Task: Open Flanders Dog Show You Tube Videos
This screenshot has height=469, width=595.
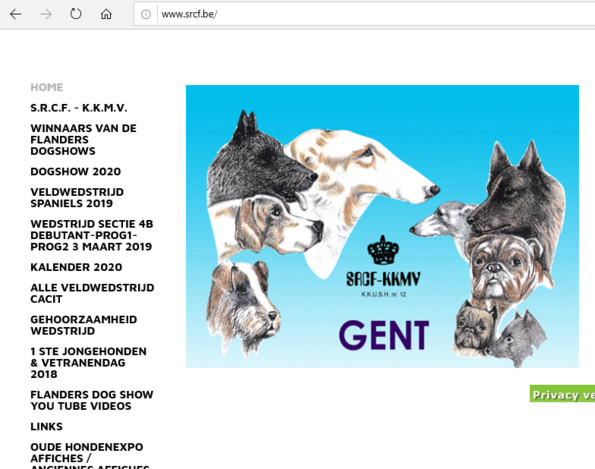Action: (x=92, y=400)
